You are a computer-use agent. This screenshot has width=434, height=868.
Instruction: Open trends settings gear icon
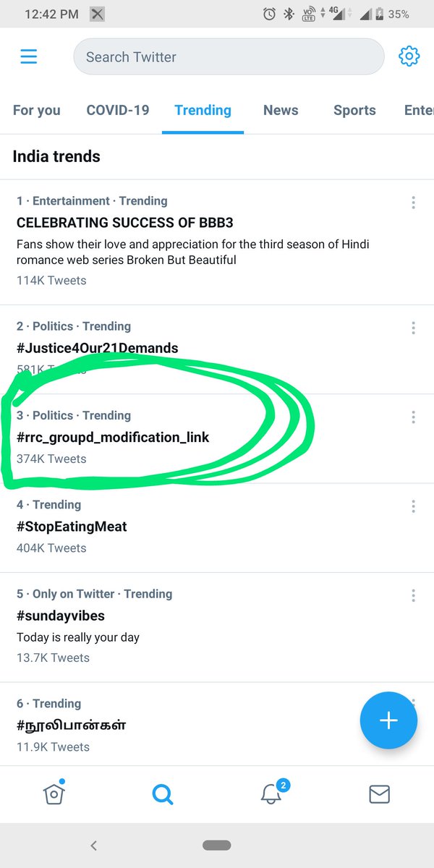(x=409, y=56)
